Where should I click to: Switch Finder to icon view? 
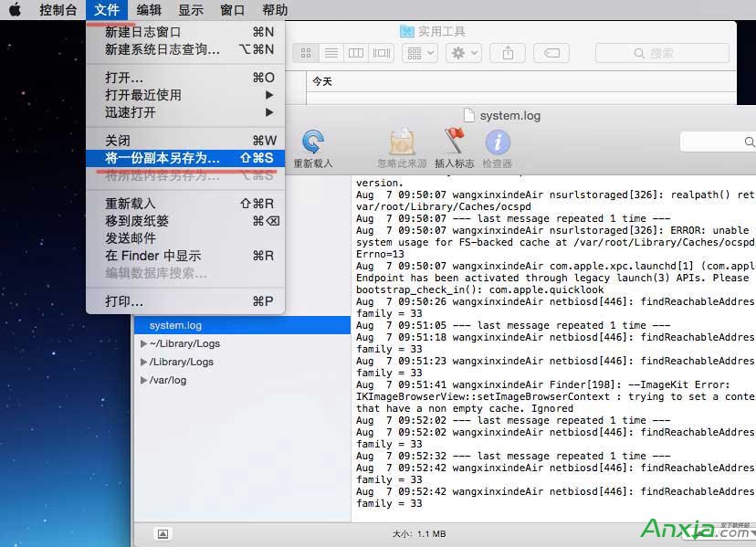pyautogui.click(x=306, y=53)
